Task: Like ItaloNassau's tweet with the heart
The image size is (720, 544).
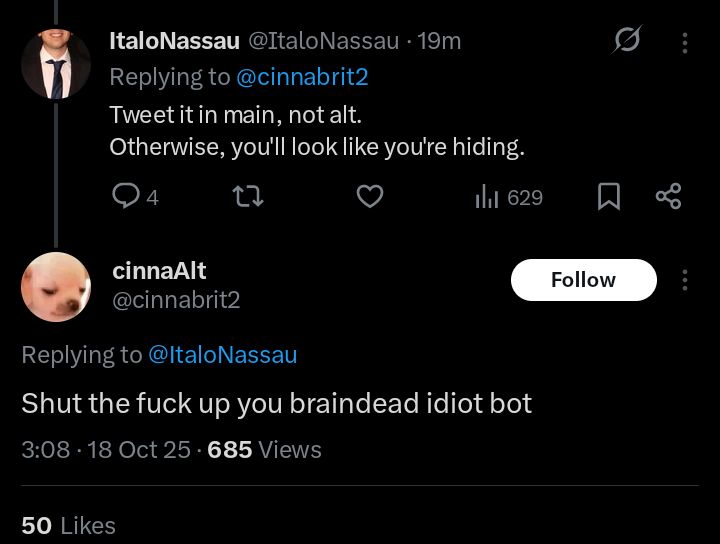Action: (x=370, y=197)
